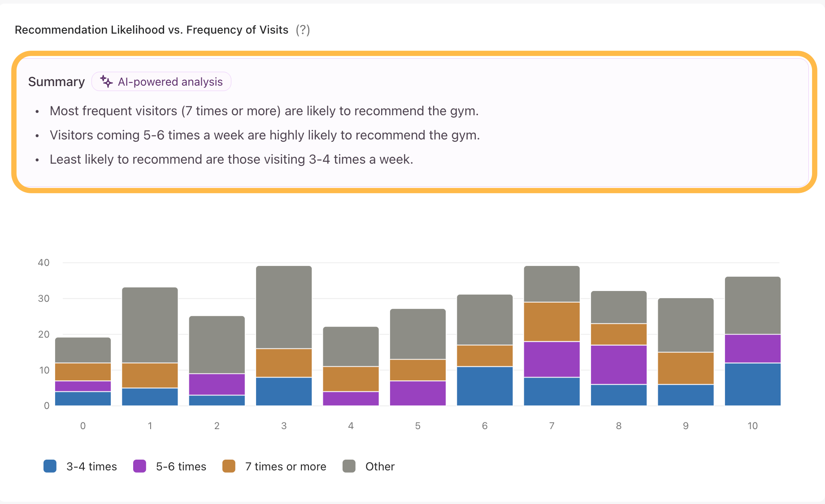Click the orange 7 times or more legend swatch
Screen dimensions: 825x504
coord(229,466)
